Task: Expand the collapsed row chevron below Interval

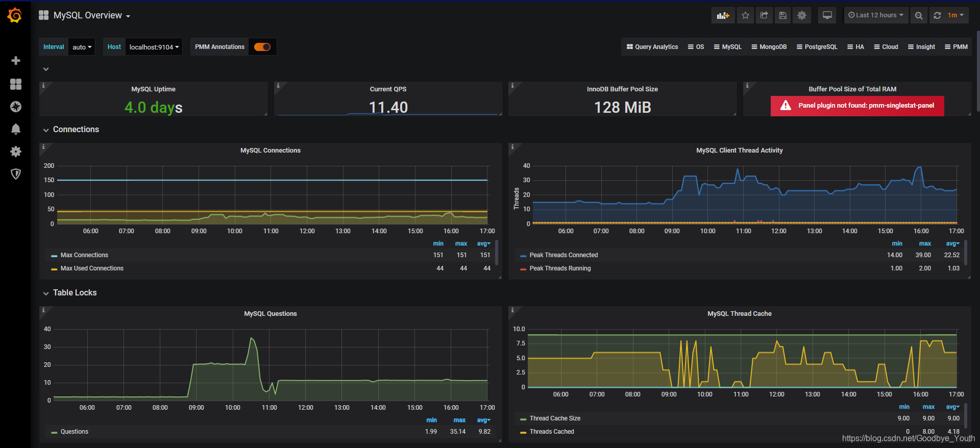Action: [x=46, y=69]
